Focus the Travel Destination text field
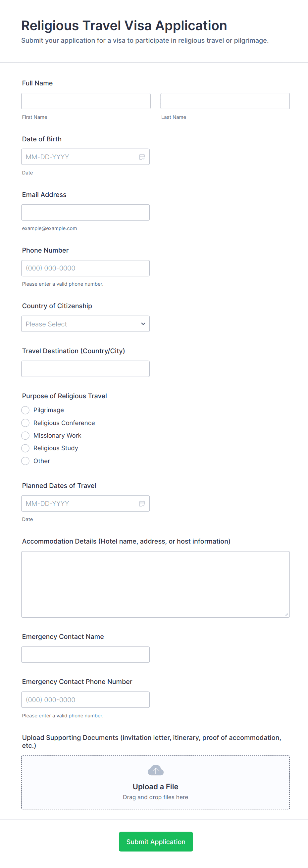This screenshot has width=308, height=868. [x=85, y=369]
